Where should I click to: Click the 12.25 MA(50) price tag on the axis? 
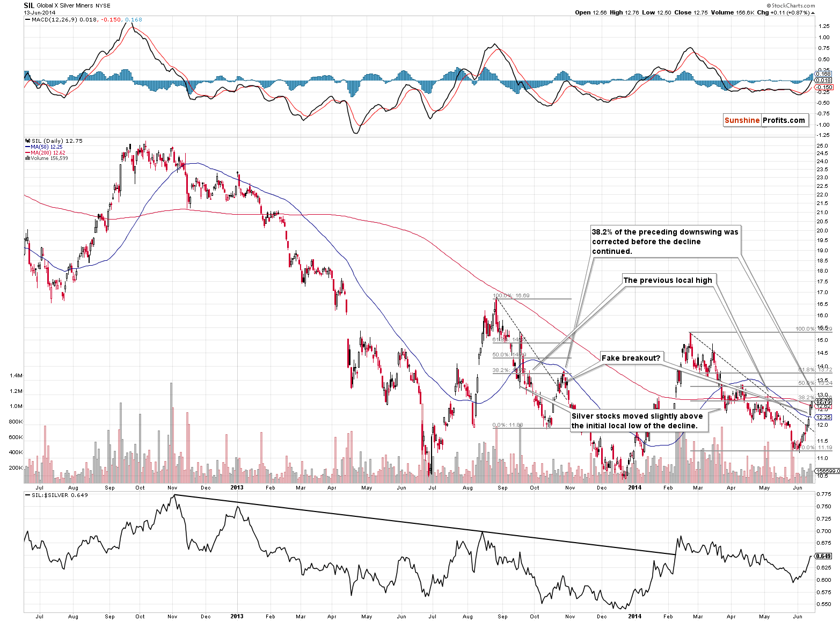823,417
